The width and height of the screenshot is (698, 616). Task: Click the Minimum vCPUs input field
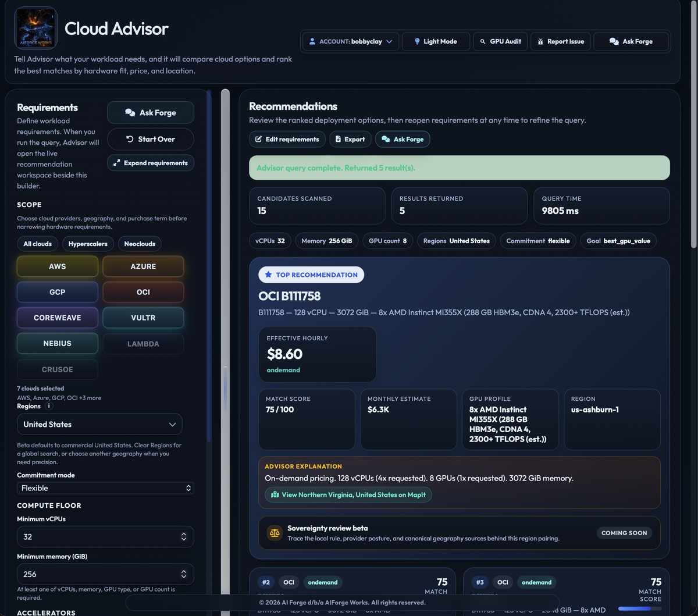(x=105, y=536)
